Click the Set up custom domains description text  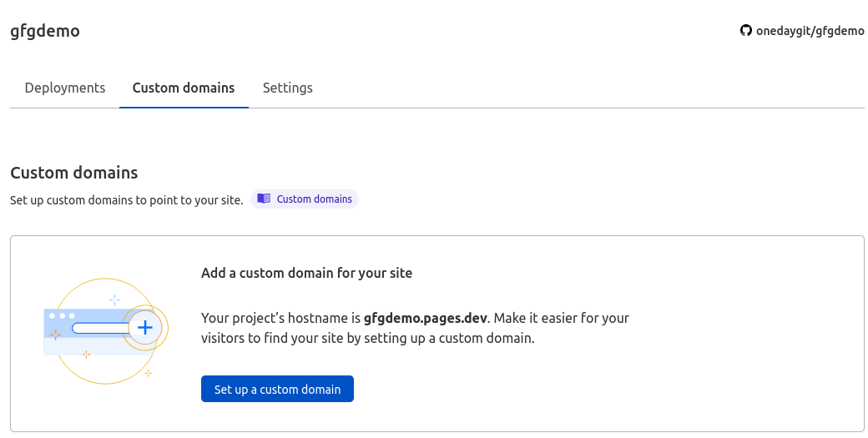tap(127, 200)
